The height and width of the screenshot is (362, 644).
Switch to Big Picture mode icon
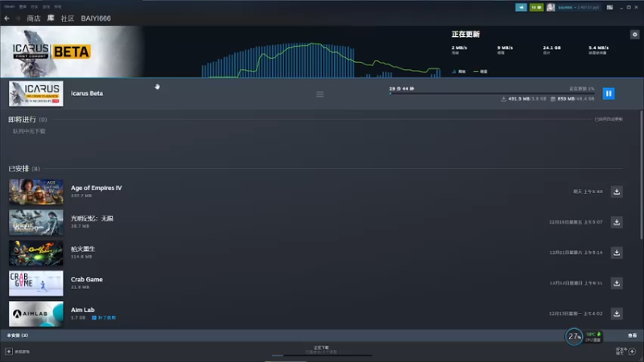(610, 7)
